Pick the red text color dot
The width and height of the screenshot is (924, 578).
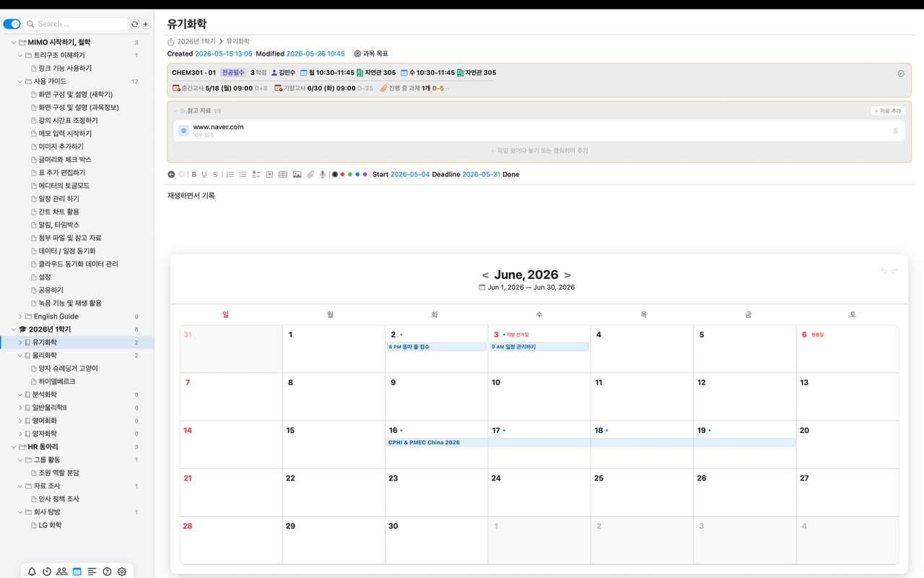click(342, 174)
